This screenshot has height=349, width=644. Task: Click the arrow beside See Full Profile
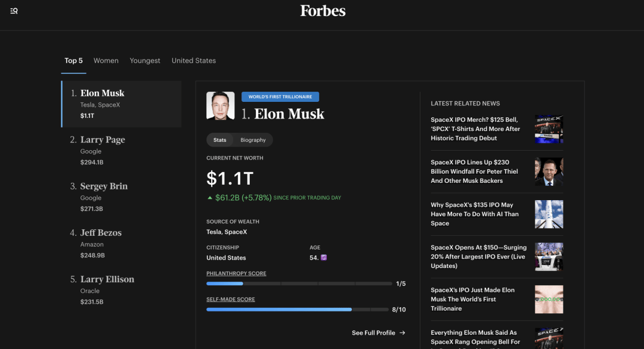[402, 332]
